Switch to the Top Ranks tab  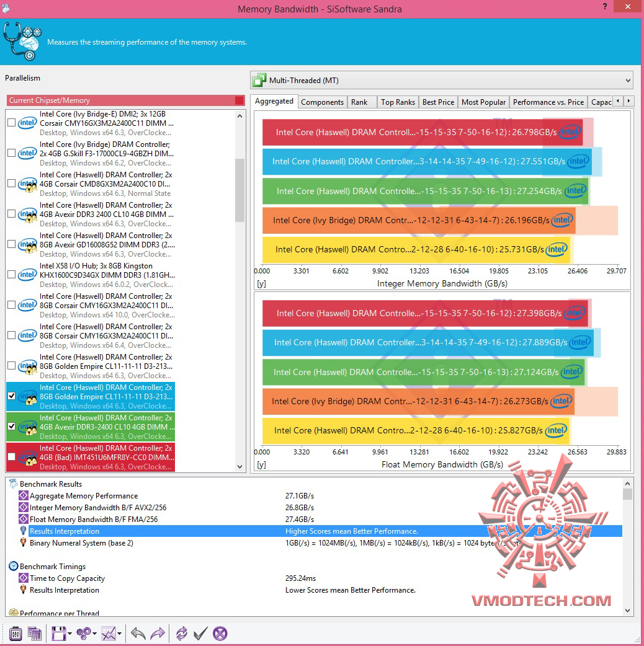tap(398, 102)
